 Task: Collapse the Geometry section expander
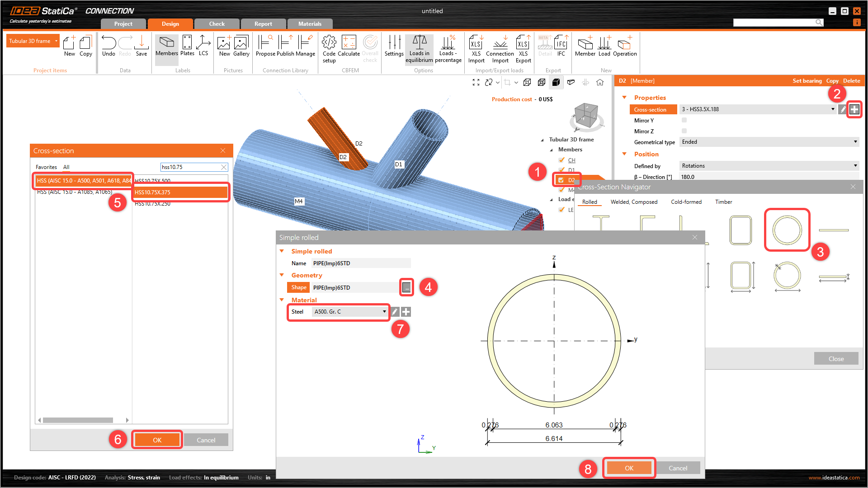point(282,275)
